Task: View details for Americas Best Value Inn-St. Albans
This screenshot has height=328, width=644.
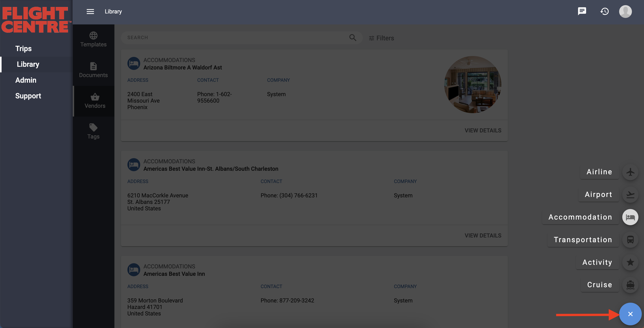Action: (x=483, y=236)
